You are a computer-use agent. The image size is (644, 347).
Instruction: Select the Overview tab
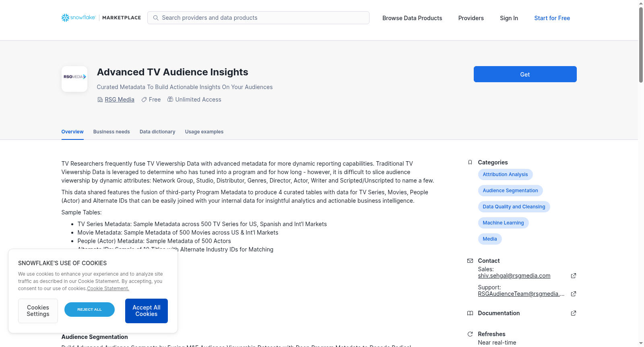coord(72,132)
